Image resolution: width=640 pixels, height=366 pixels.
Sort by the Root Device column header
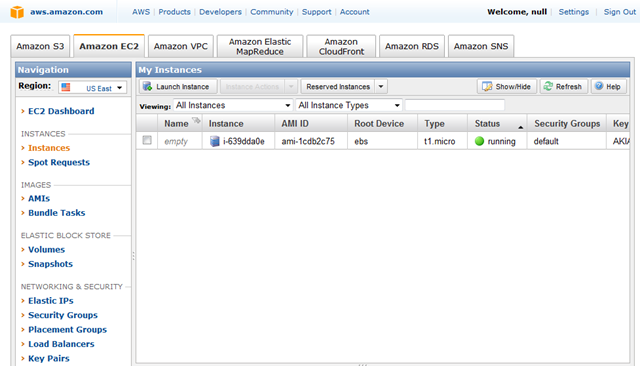click(382, 124)
